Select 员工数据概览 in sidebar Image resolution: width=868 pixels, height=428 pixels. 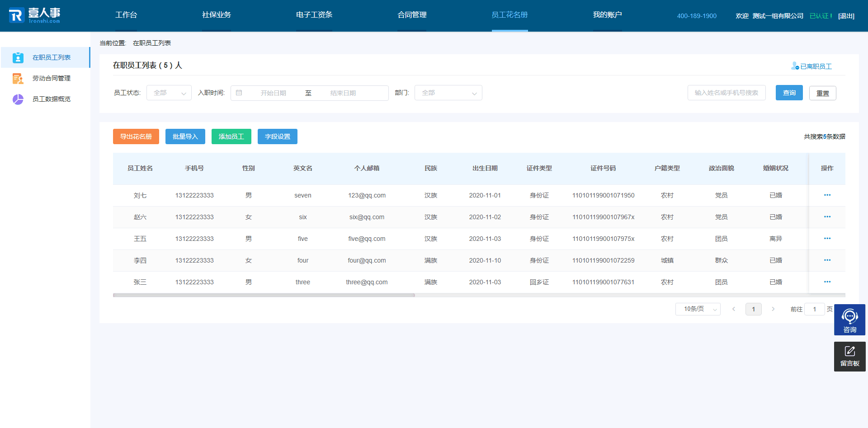tap(45, 99)
